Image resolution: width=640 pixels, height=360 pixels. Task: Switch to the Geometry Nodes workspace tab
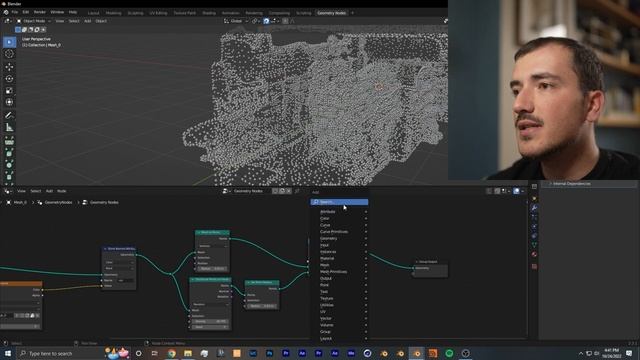pos(331,13)
